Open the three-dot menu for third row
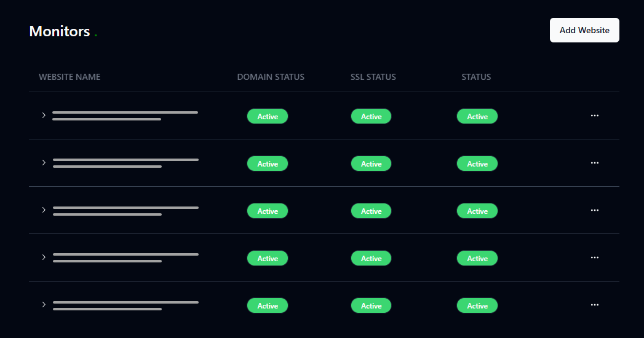The height and width of the screenshot is (338, 644). point(594,210)
